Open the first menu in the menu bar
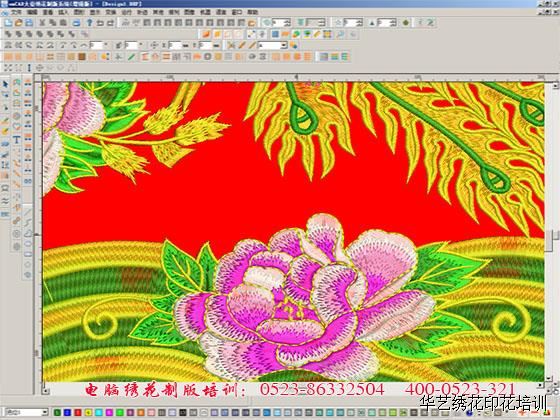Viewport: 560px width, 420px height. [16, 12]
